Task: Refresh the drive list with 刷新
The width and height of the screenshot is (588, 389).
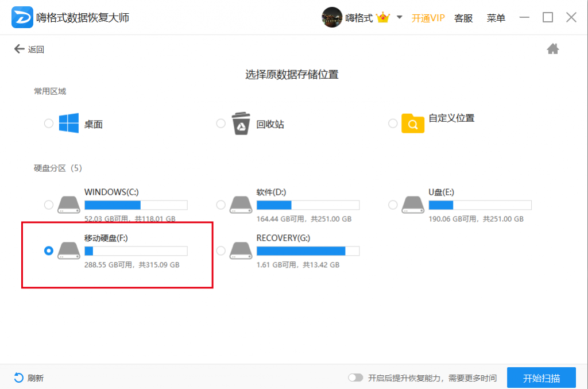Action: (29, 378)
